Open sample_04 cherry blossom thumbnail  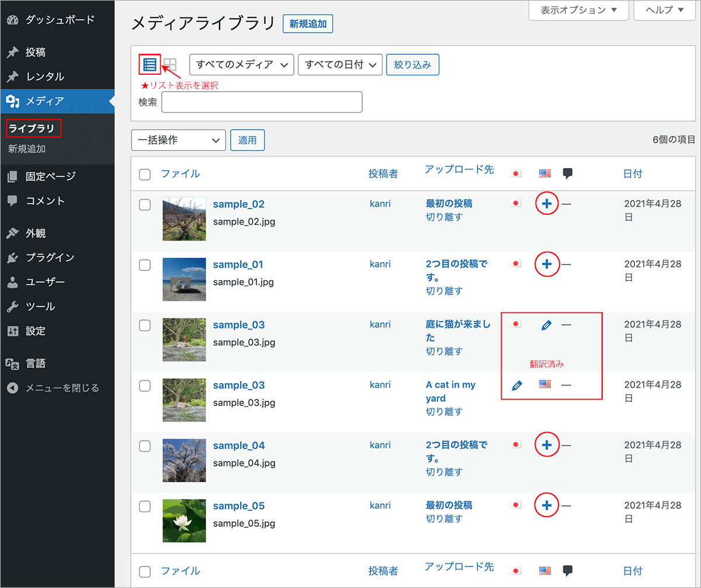(x=185, y=461)
